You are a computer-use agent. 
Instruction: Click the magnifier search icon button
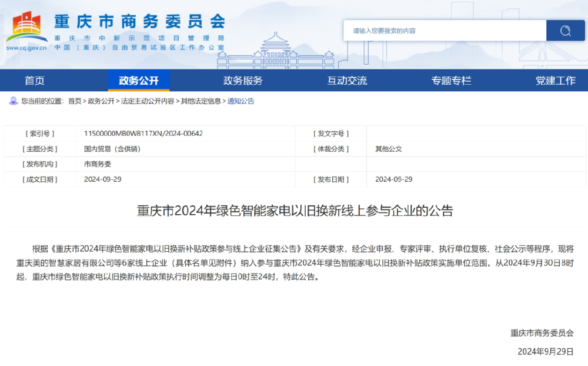click(x=565, y=31)
